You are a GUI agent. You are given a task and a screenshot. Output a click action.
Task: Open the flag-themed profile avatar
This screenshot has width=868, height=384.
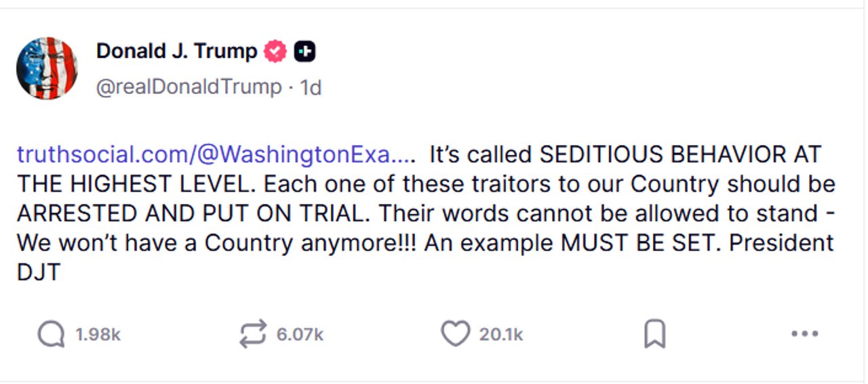[47, 68]
